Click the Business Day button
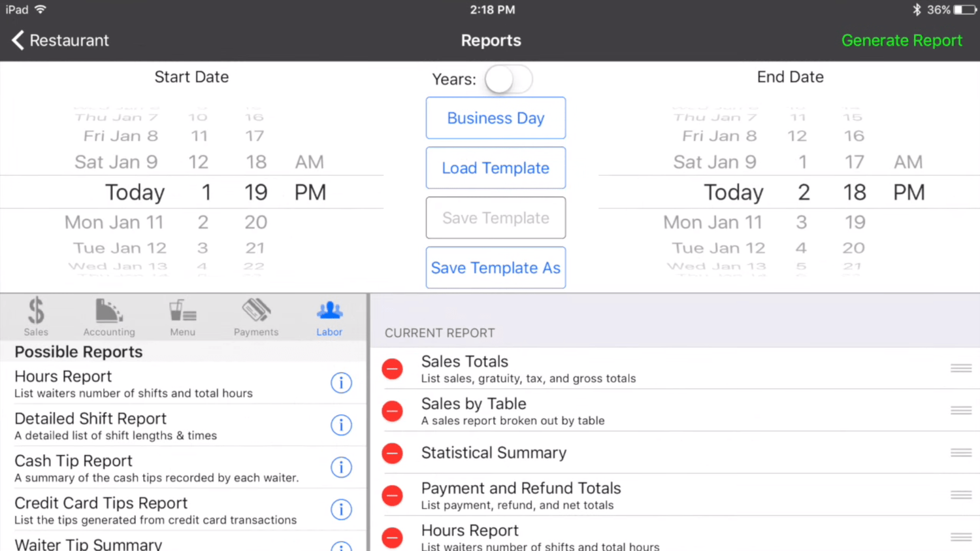 click(495, 118)
